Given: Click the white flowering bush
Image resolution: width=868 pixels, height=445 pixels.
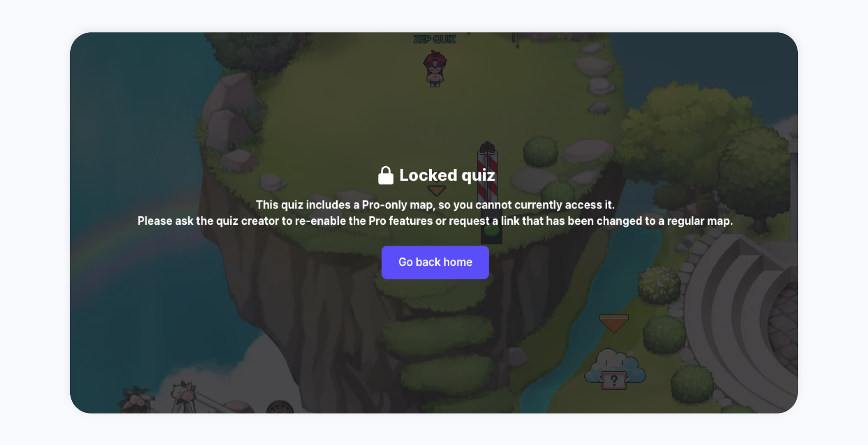Looking at the screenshot, I should (x=659, y=286).
